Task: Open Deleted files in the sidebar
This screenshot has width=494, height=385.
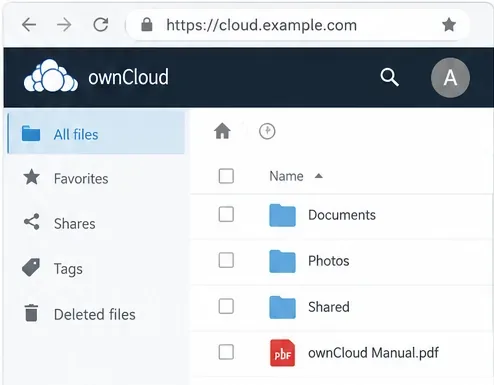Action: pyautogui.click(x=96, y=314)
